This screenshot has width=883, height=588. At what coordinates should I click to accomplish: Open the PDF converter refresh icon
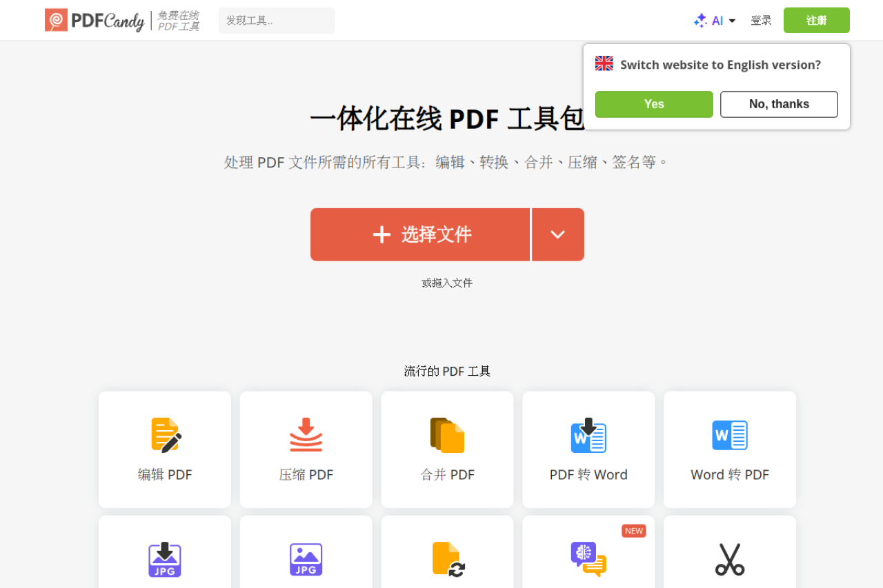(448, 559)
